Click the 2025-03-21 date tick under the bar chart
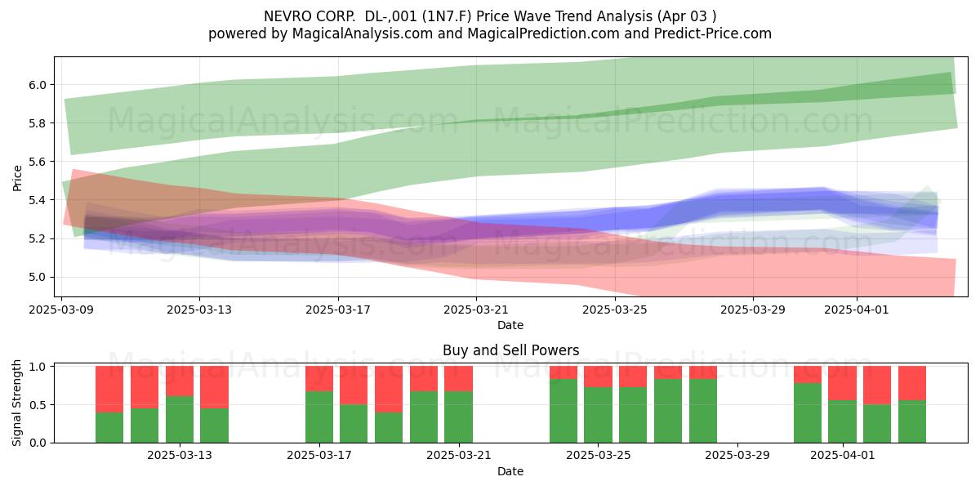980x490 pixels. pos(459,456)
